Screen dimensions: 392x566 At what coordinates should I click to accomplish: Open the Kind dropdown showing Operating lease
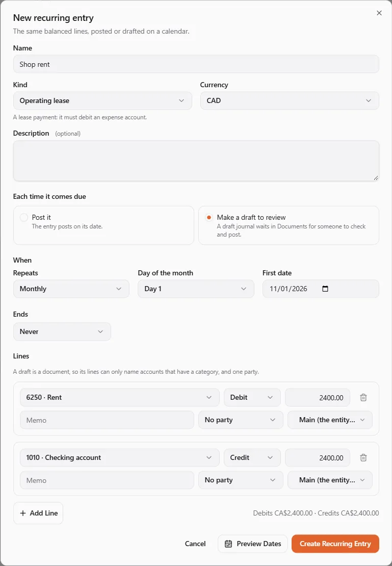click(102, 101)
